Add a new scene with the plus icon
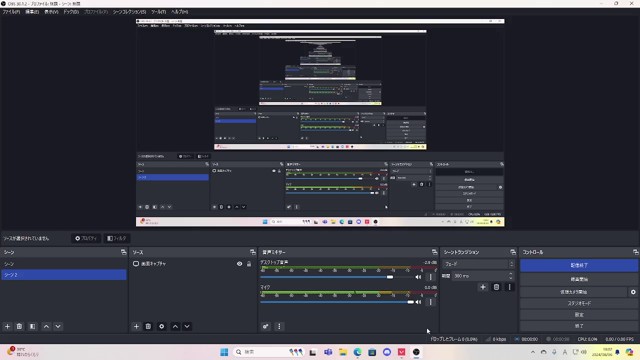 coord(7,327)
